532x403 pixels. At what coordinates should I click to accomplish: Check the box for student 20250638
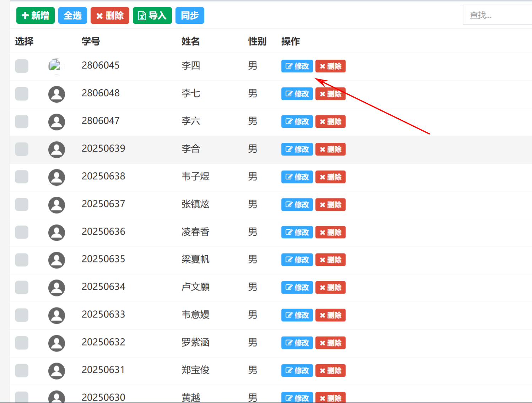22,177
